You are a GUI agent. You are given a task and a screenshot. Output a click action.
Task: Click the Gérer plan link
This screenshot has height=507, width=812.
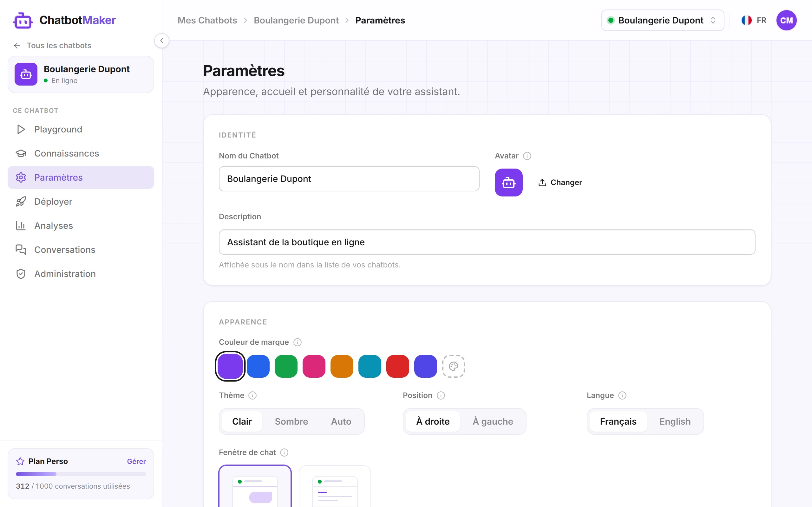(136, 461)
